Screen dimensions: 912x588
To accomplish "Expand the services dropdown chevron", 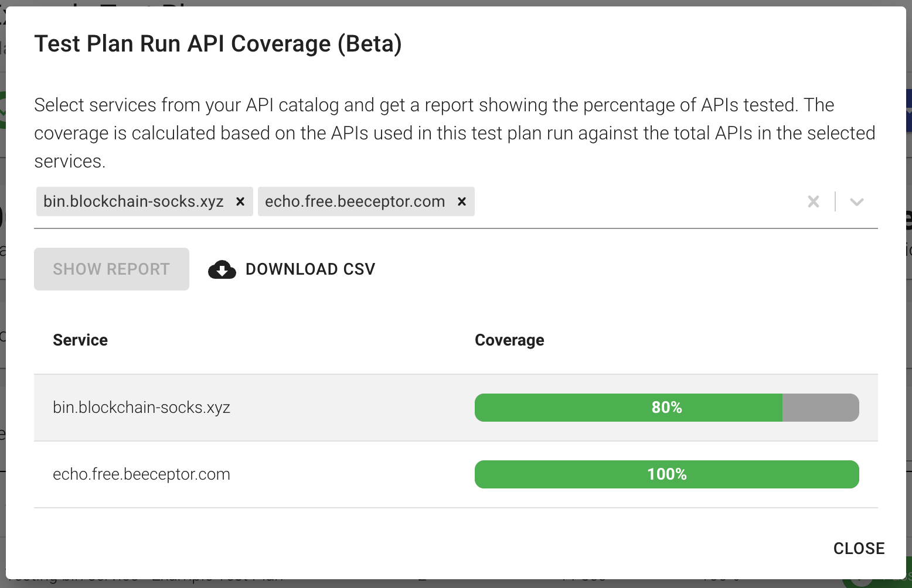I will pyautogui.click(x=857, y=202).
